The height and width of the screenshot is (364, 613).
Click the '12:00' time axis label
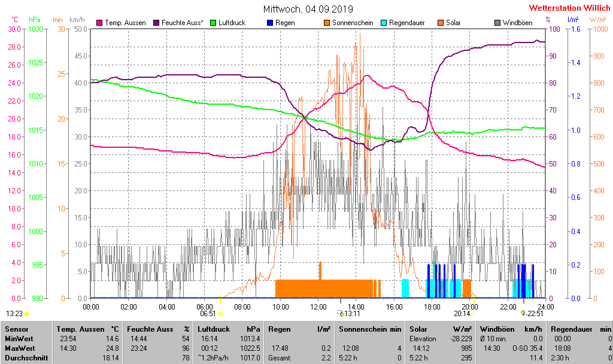[318, 307]
